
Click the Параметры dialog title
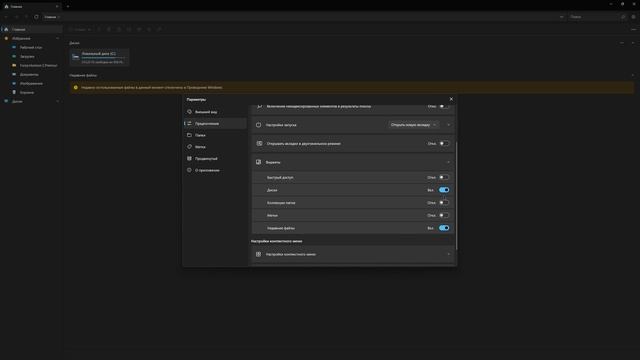click(196, 99)
